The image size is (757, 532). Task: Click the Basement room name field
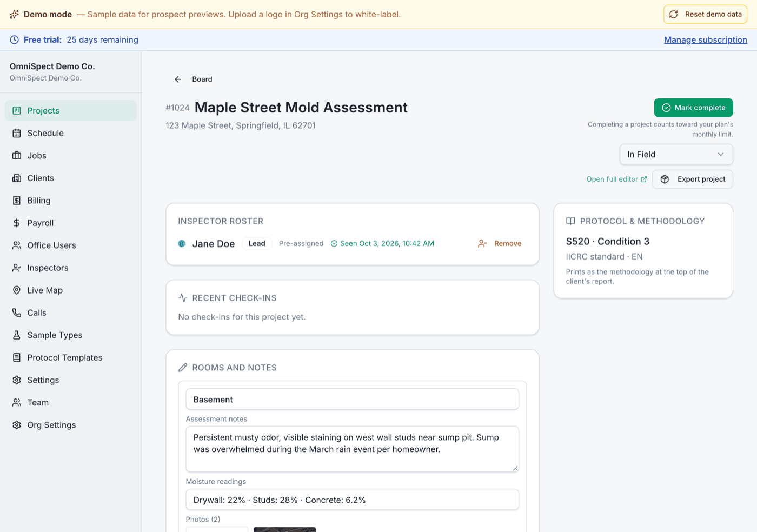tap(352, 400)
